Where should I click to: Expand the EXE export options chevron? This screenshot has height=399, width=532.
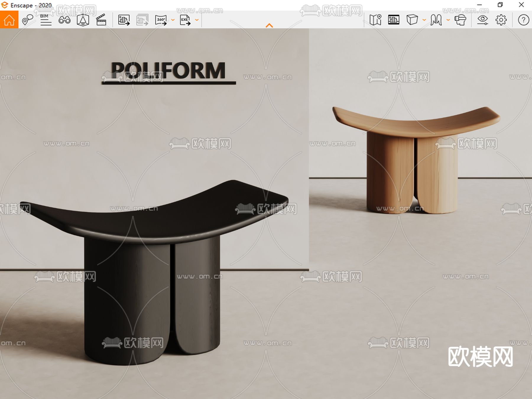point(197,20)
